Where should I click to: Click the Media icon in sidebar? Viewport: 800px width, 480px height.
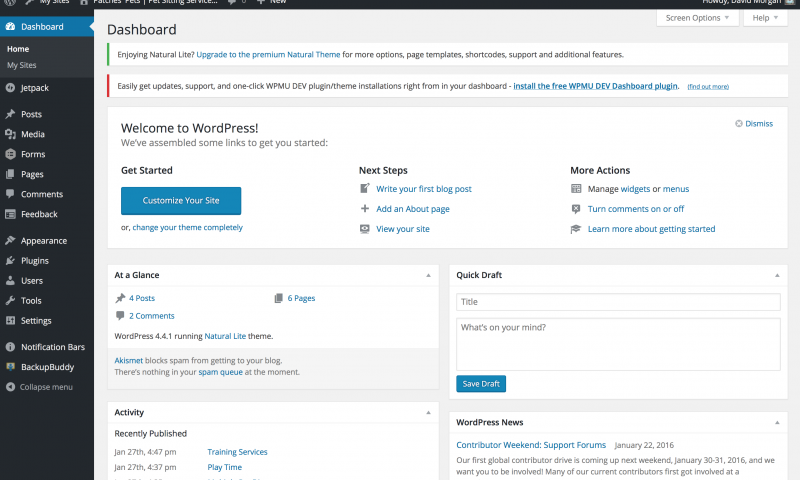pos(10,134)
